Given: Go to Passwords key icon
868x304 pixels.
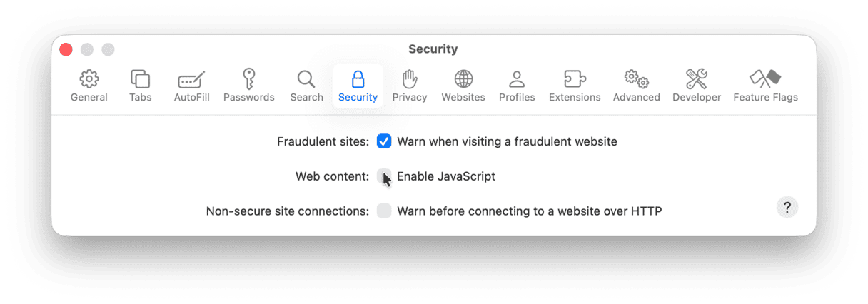Looking at the screenshot, I should click(248, 78).
